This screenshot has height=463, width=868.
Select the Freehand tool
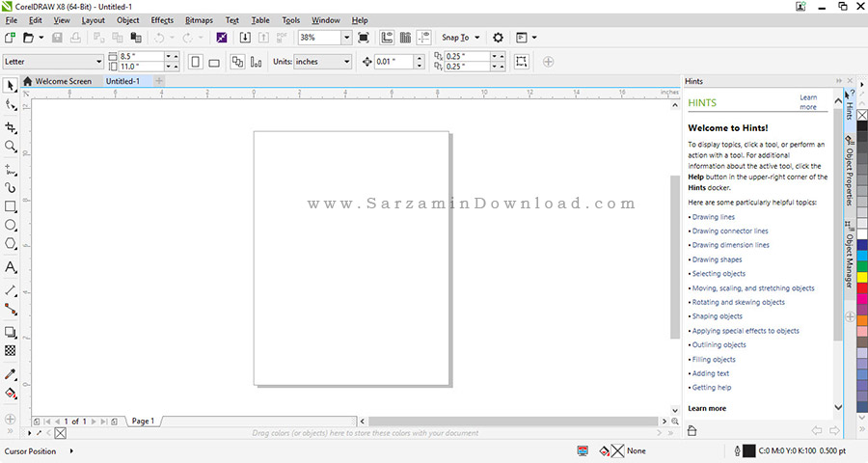pos(10,170)
